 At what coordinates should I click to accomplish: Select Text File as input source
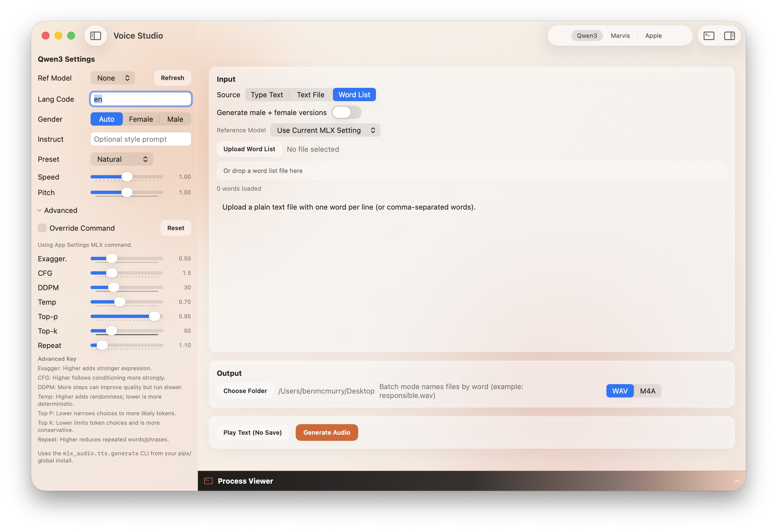(x=310, y=95)
